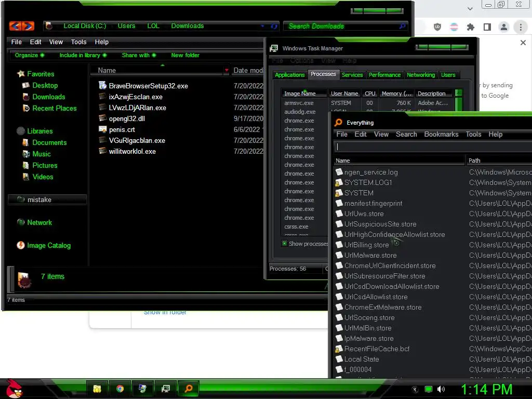Open Explorer File menu
The height and width of the screenshot is (399, 532).
point(16,42)
